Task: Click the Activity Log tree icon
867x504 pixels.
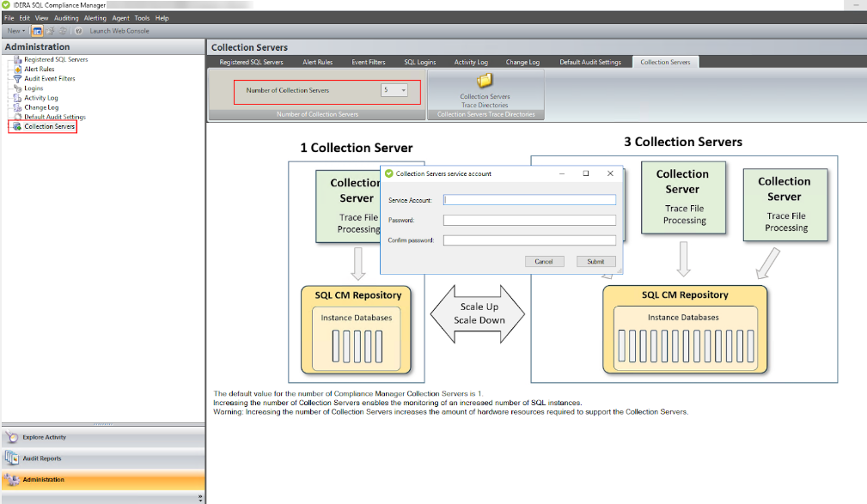Action: 18,98
